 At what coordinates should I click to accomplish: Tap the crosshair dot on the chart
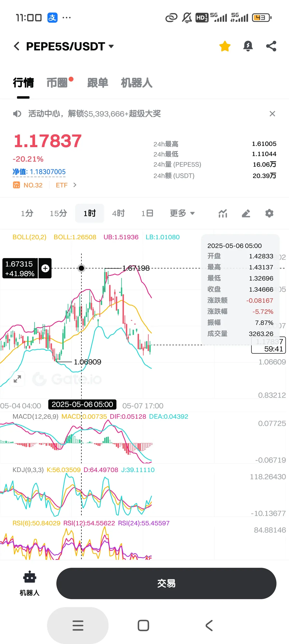click(81, 268)
